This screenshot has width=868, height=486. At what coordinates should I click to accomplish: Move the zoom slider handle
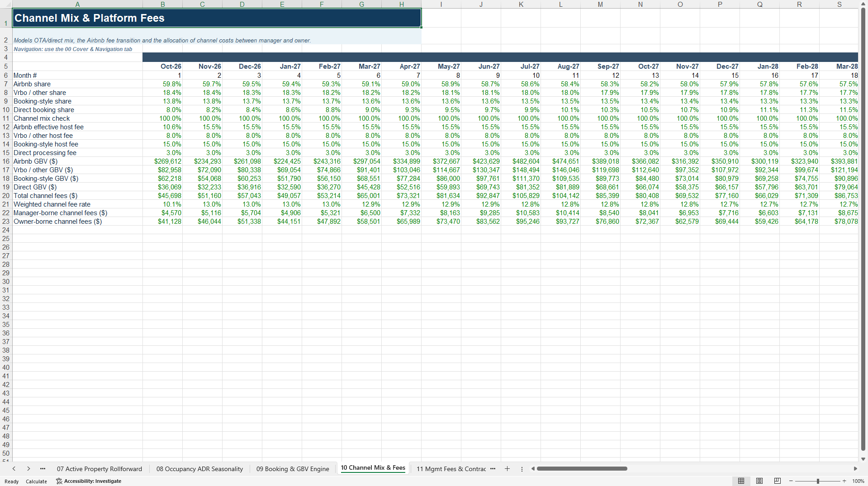818,481
